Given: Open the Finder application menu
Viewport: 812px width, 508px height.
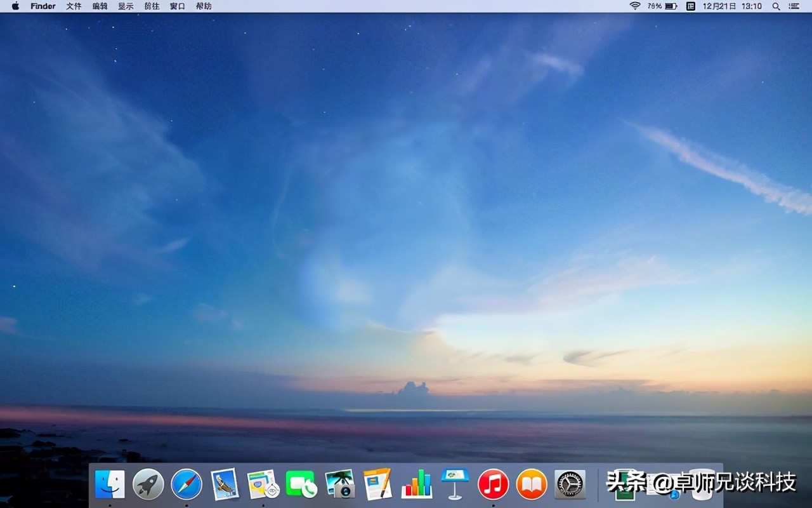Looking at the screenshot, I should click(43, 6).
